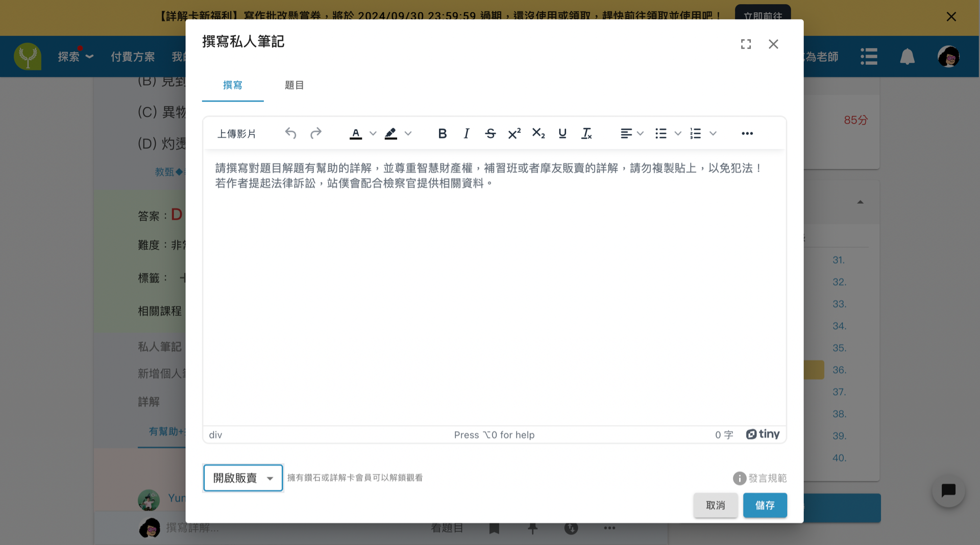Click the 儲存 save button

coord(765,505)
